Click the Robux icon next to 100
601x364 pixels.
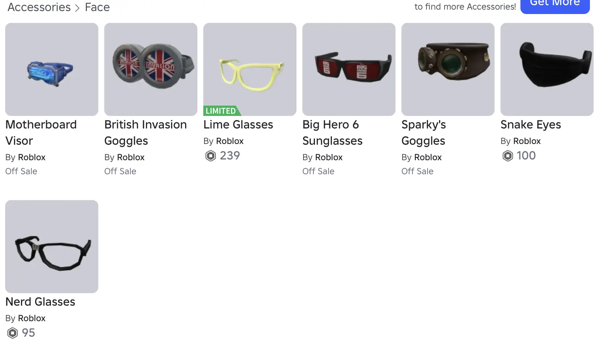coord(508,156)
